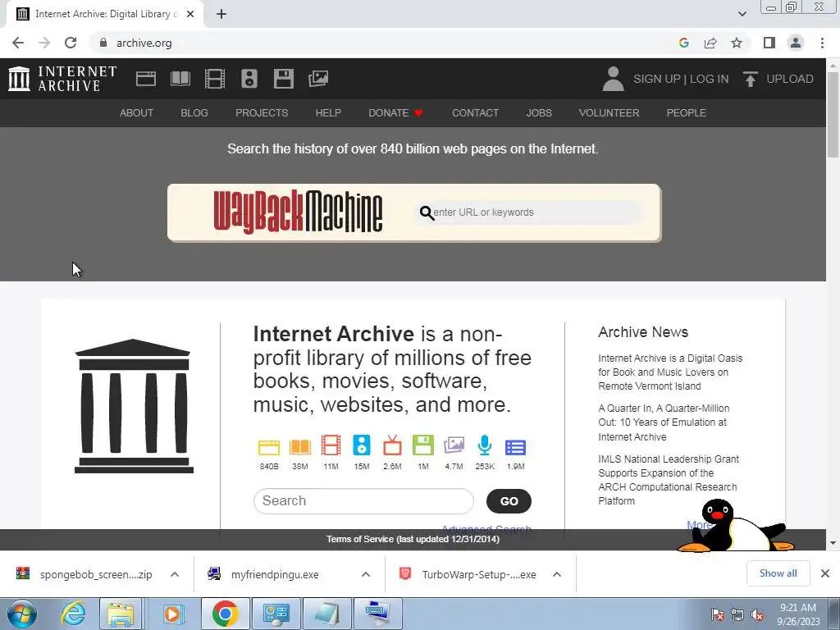Screen dimensions: 840x630
Task: Open Chrome's three-dot menu
Action: [x=822, y=43]
